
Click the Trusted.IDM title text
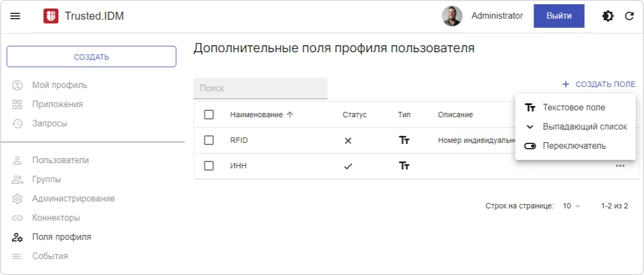point(94,16)
